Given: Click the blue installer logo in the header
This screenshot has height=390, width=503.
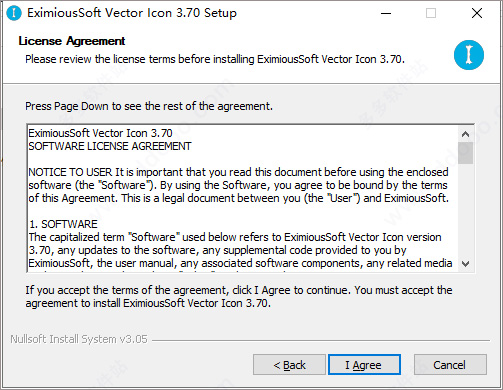Looking at the screenshot, I should 469,55.
